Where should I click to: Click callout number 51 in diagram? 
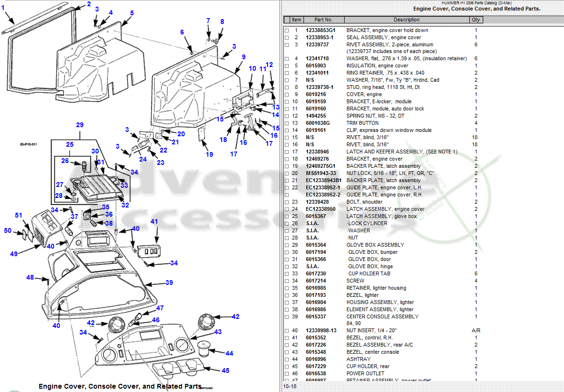[x=18, y=216]
